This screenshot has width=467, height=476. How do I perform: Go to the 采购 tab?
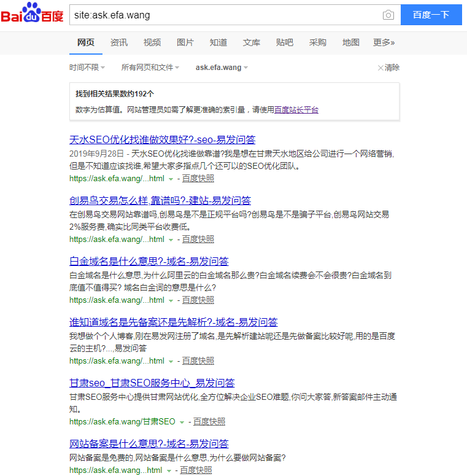317,42
